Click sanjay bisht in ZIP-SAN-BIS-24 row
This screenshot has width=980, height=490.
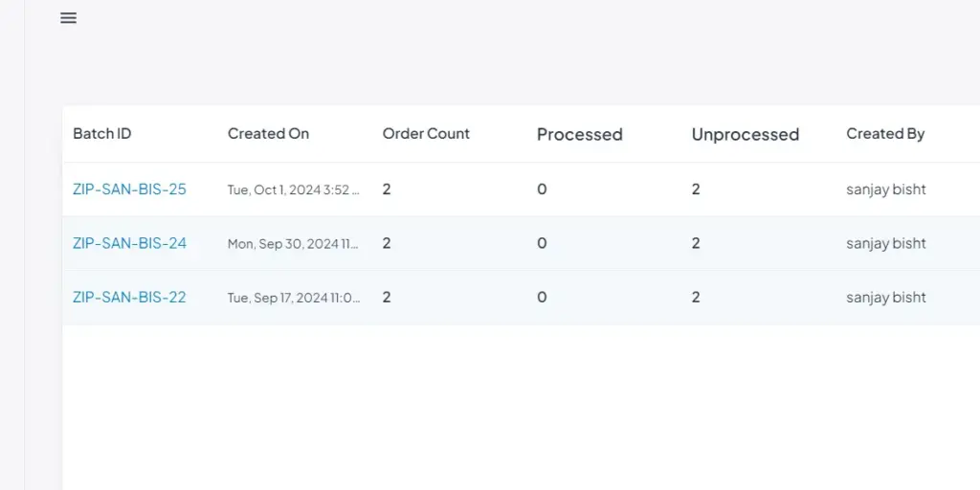click(x=885, y=243)
